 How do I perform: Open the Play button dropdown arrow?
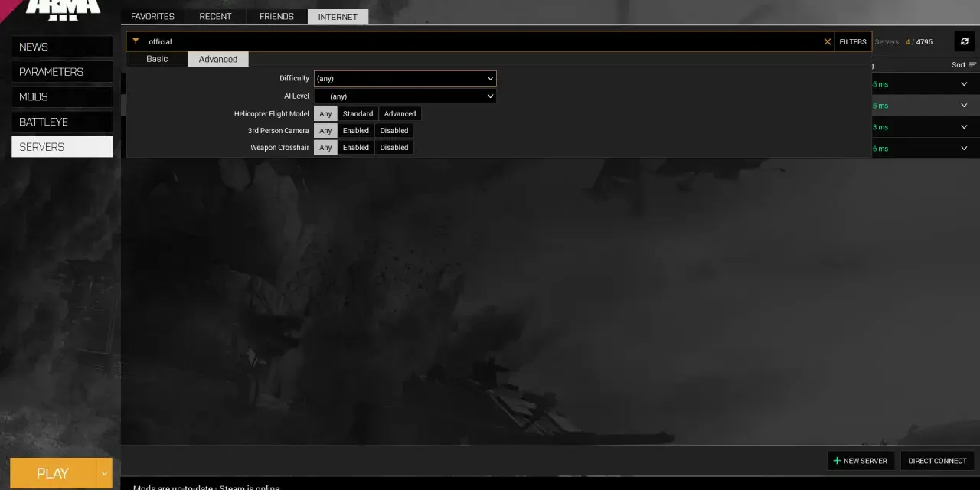tap(104, 473)
